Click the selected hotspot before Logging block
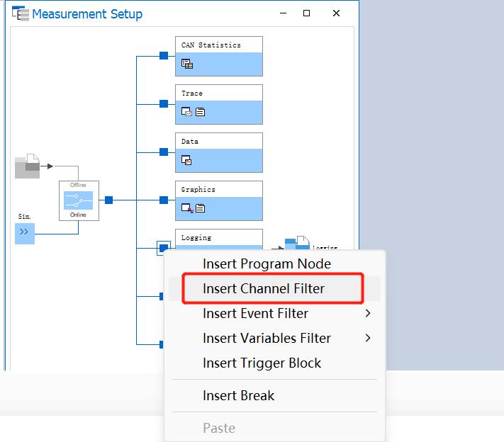504x442 pixels. pyautogui.click(x=164, y=248)
